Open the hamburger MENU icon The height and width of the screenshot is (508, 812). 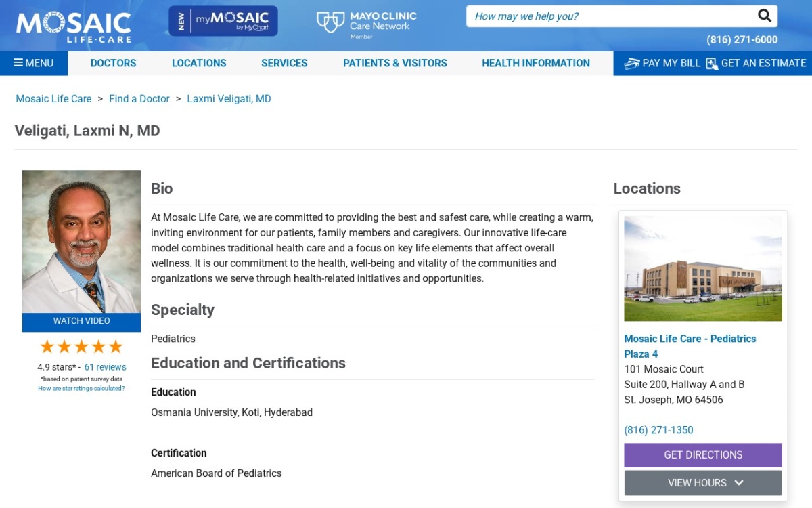coord(18,63)
